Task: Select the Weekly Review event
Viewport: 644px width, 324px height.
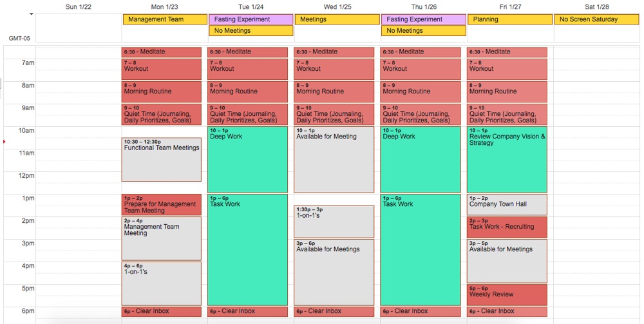Action: click(507, 294)
